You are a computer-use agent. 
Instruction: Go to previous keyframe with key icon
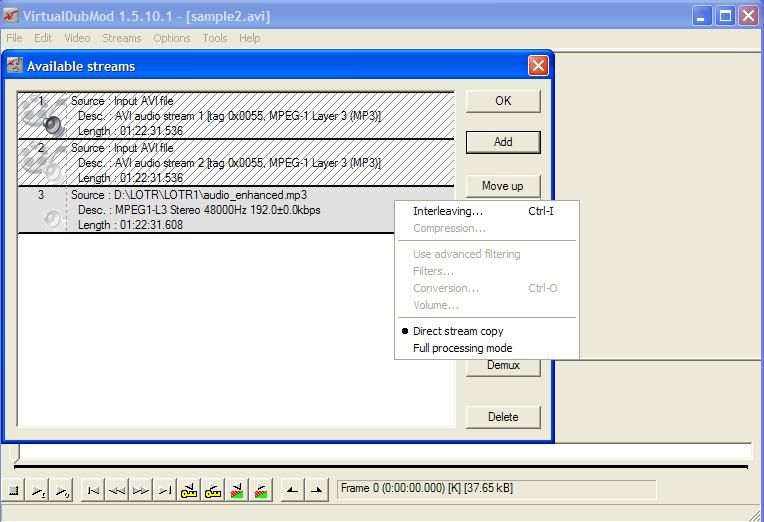coord(189,490)
